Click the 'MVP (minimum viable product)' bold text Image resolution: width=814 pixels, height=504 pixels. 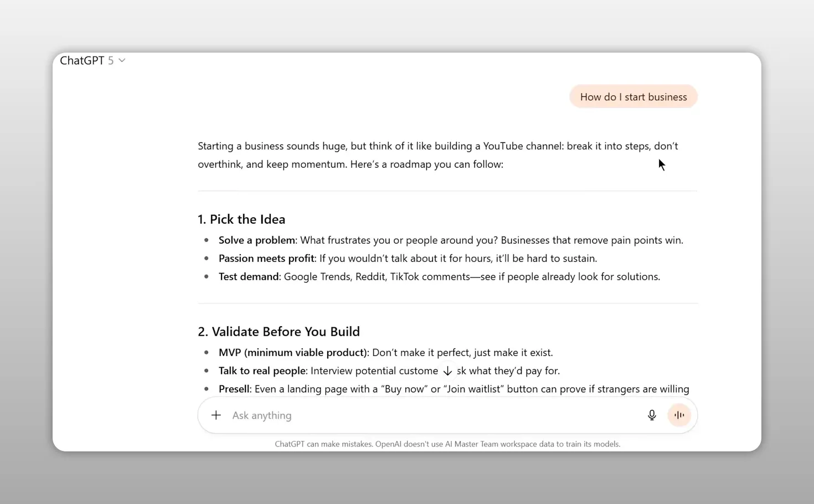tap(293, 353)
